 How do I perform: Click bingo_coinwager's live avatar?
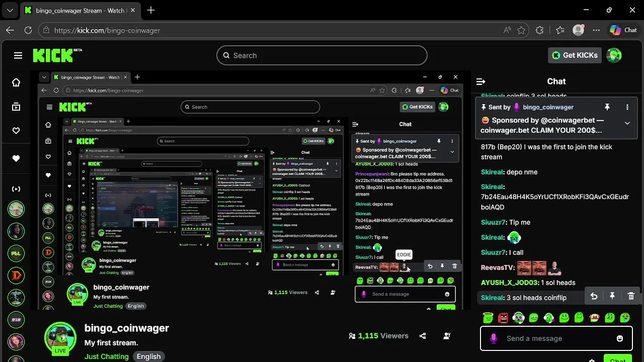point(60,338)
